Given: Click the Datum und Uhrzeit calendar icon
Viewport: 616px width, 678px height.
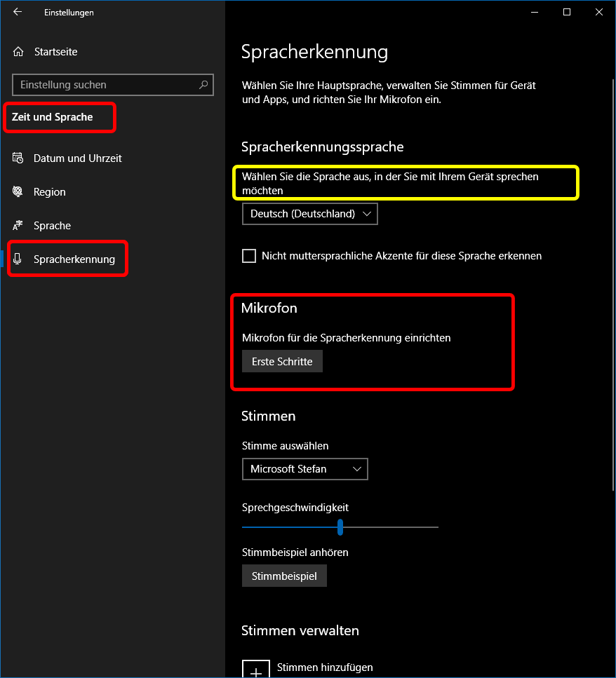Looking at the screenshot, I should (x=18, y=158).
